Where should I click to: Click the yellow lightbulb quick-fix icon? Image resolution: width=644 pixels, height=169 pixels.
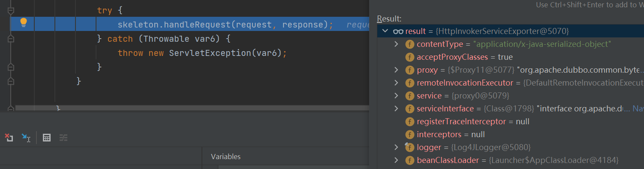[24, 23]
